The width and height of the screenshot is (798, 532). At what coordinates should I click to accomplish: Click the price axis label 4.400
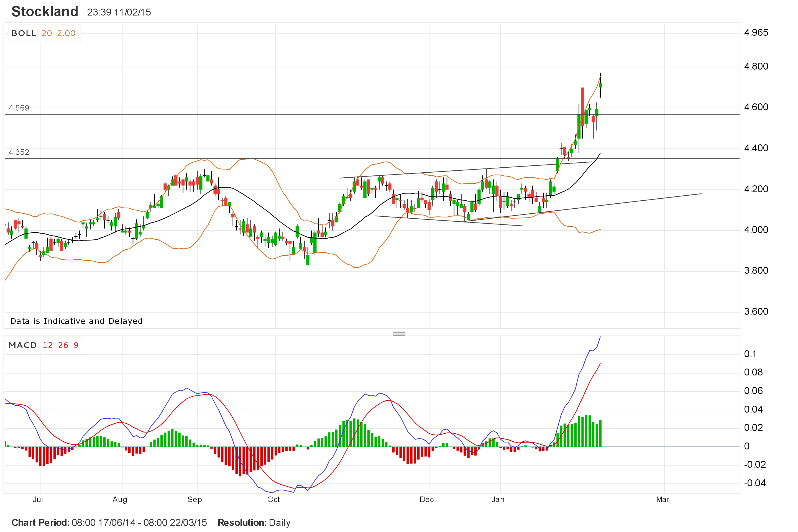(756, 148)
